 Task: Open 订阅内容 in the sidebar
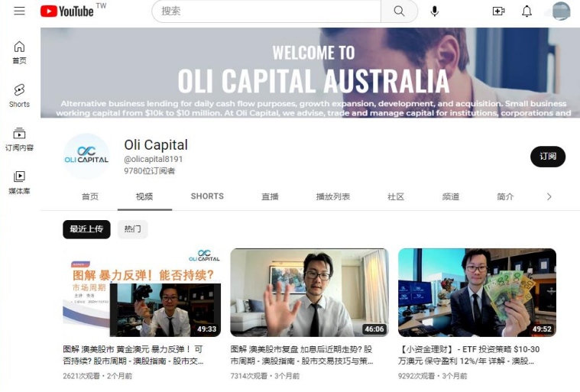pos(19,139)
